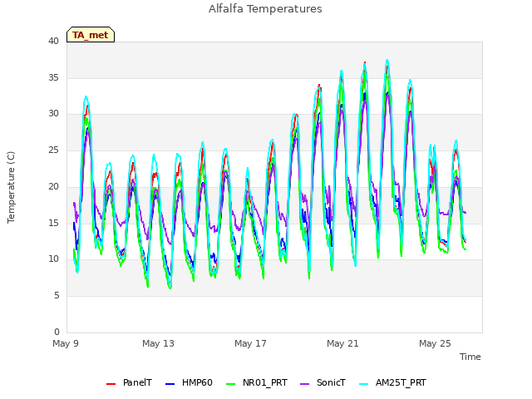532x399 pixels.
Task: Click the 15 y-axis tick label
Action: (x=53, y=223)
